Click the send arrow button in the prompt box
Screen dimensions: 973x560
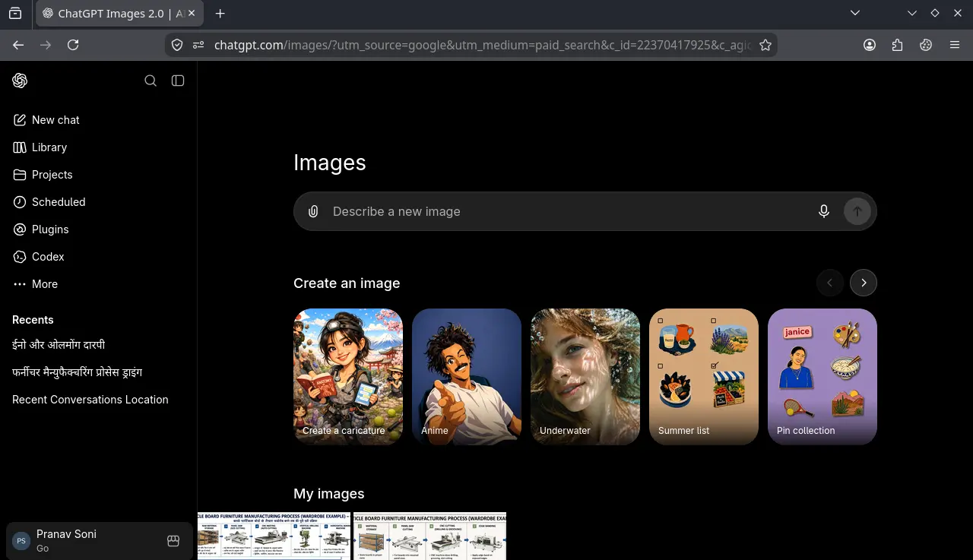click(x=857, y=211)
